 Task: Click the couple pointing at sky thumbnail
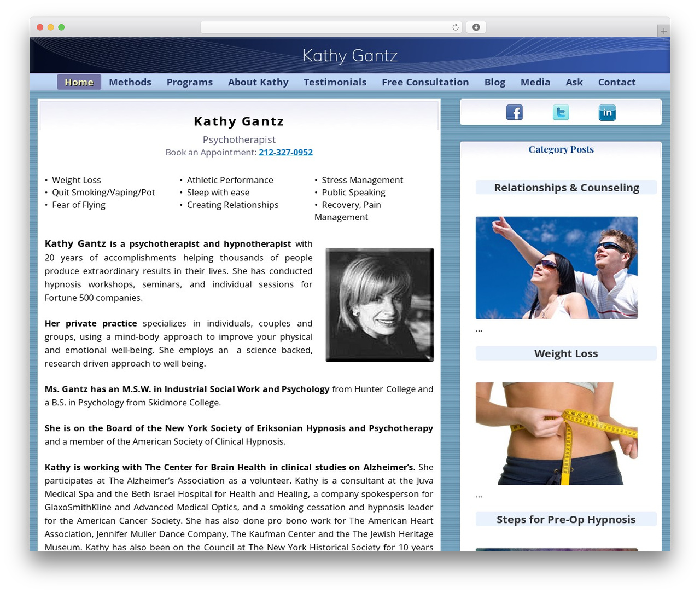(x=557, y=268)
